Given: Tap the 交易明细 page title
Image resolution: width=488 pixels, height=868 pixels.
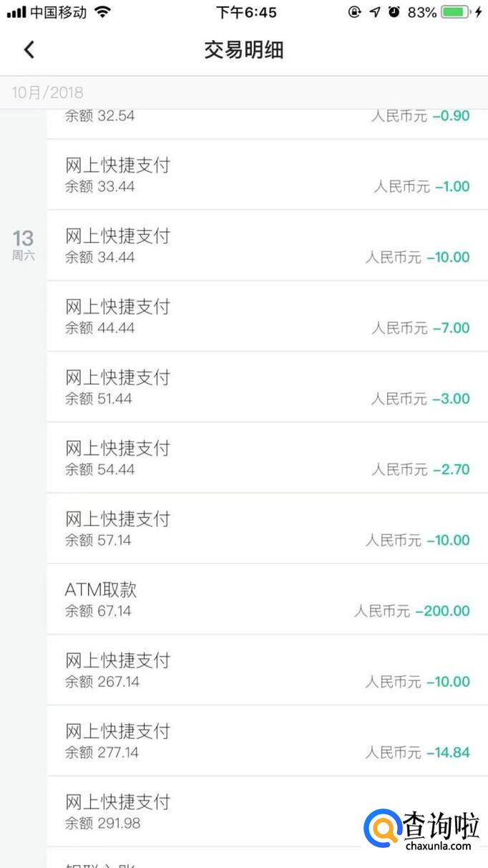Looking at the screenshot, I should click(x=244, y=49).
